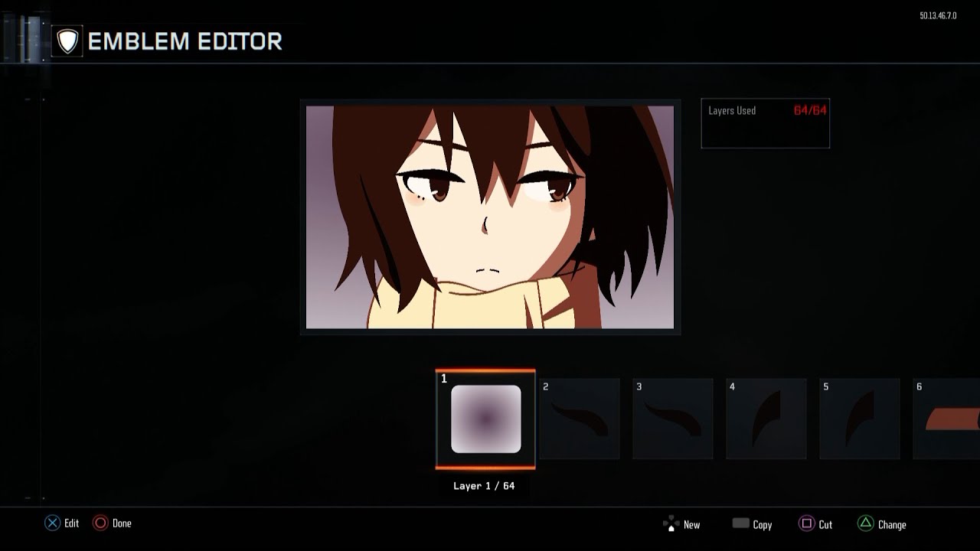
Task: Click the square Cut button icon
Action: tap(806, 524)
